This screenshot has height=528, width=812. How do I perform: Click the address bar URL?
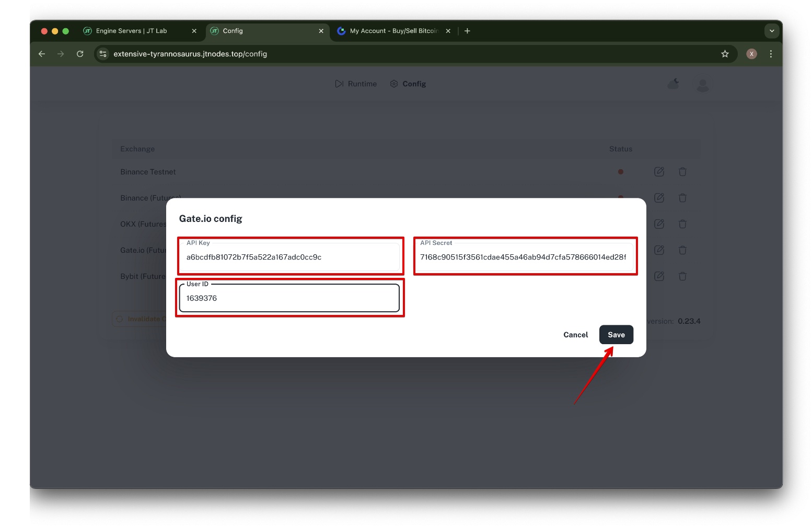point(190,54)
